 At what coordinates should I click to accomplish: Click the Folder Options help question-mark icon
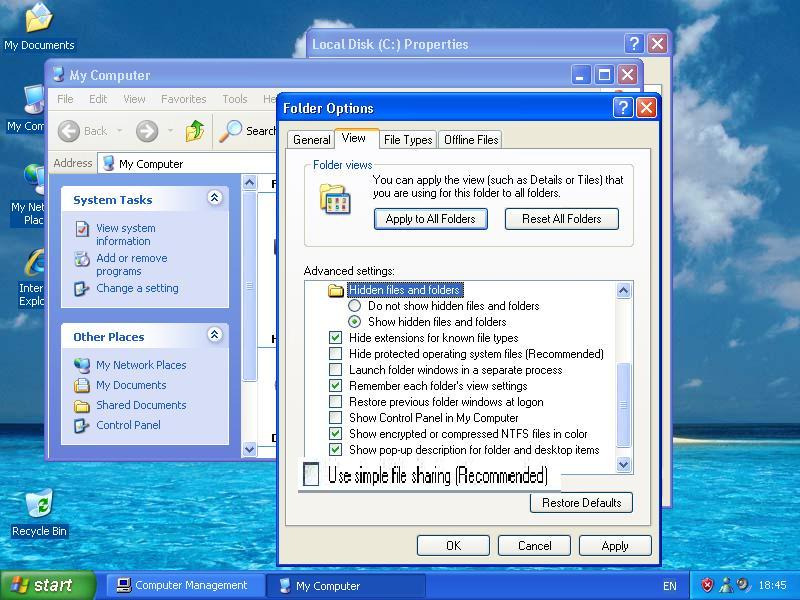(x=622, y=108)
